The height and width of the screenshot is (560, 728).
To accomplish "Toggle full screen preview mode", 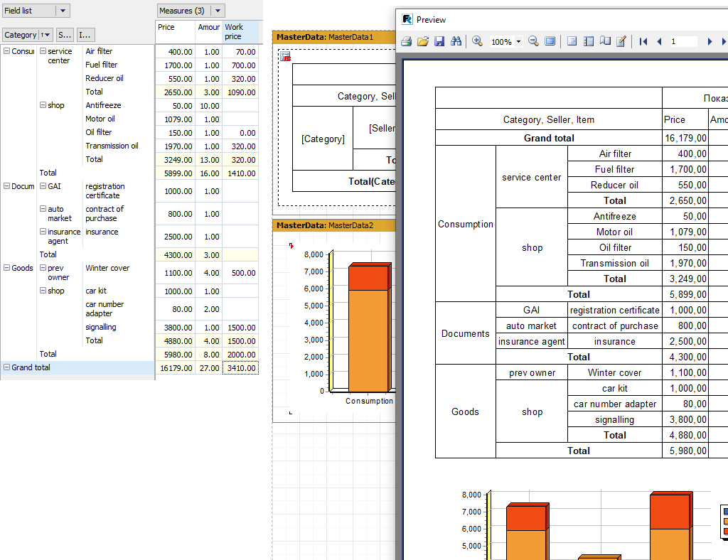I will [x=550, y=41].
